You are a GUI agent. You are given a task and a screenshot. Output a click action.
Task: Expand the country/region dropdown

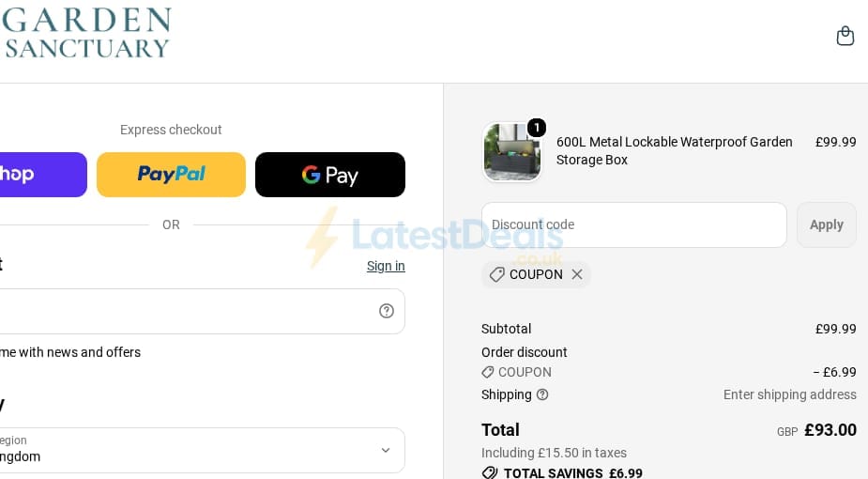tap(202, 450)
